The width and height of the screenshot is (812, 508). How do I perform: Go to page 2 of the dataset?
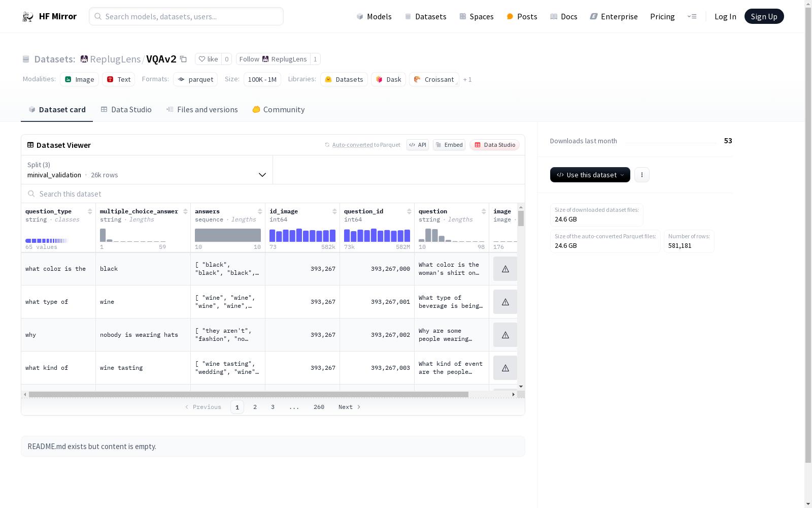(255, 407)
